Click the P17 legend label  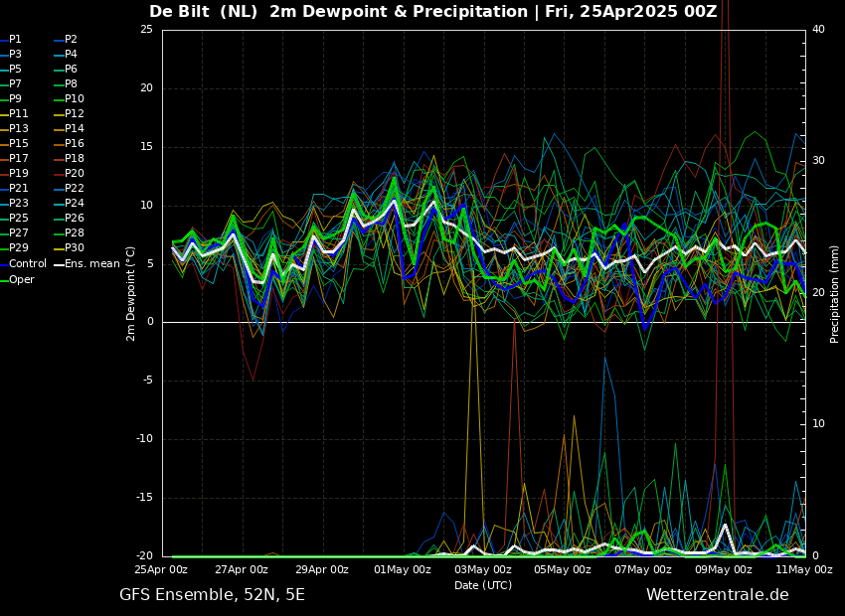click(14, 158)
